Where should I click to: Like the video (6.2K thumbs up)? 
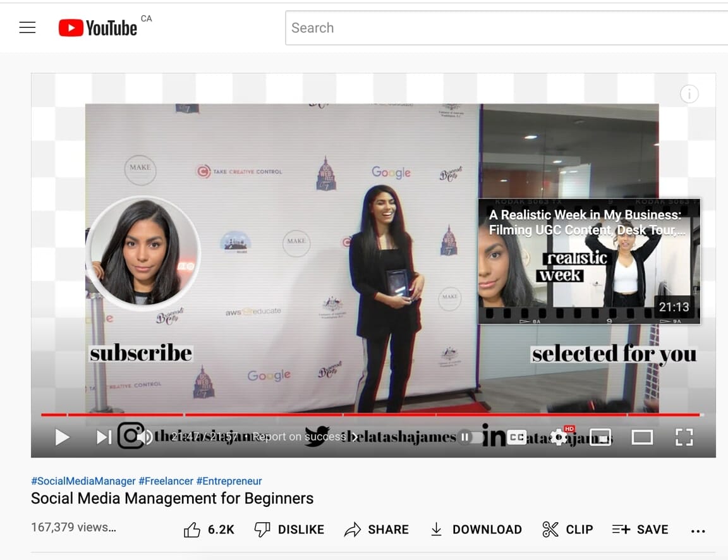point(209,530)
